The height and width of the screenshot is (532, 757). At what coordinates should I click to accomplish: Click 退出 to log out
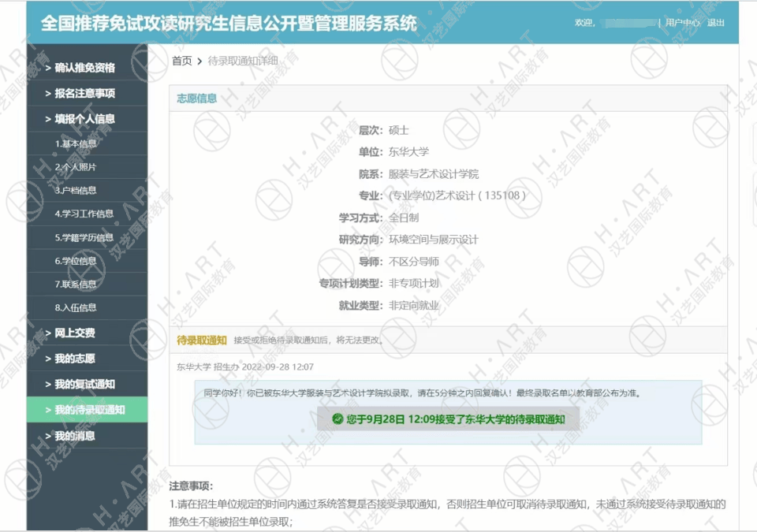tap(716, 23)
